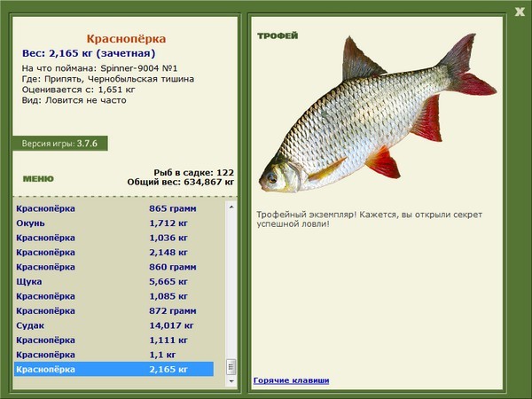Click the Версия игры: 3.7.6 label

click(59, 143)
